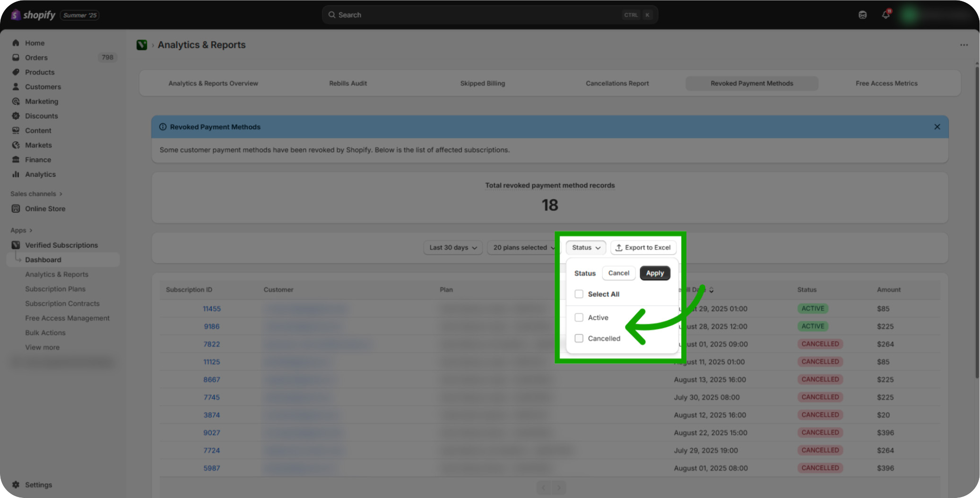Select Revoked Payment Methods tab
This screenshot has width=980, height=498.
752,84
